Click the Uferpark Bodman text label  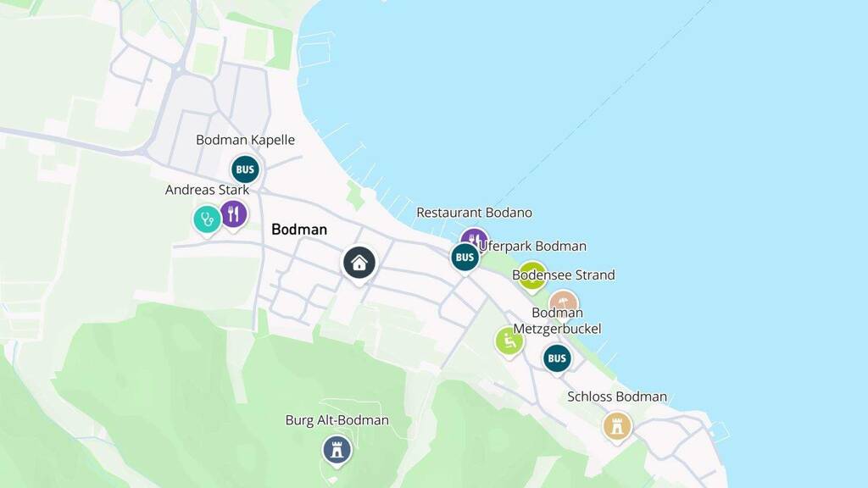(532, 247)
